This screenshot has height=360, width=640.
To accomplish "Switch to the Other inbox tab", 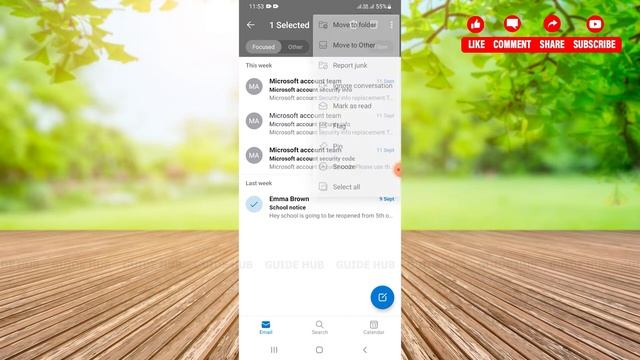I will click(x=295, y=47).
